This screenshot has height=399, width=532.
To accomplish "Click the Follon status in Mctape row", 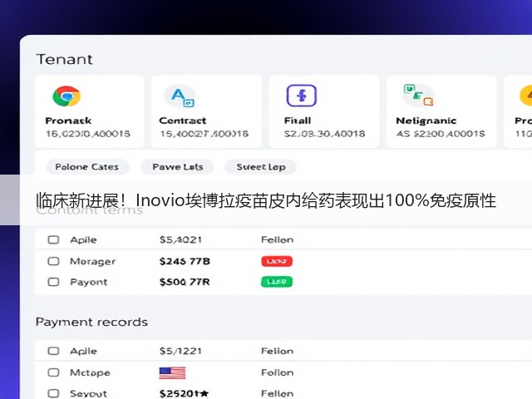I will pyautogui.click(x=277, y=372).
